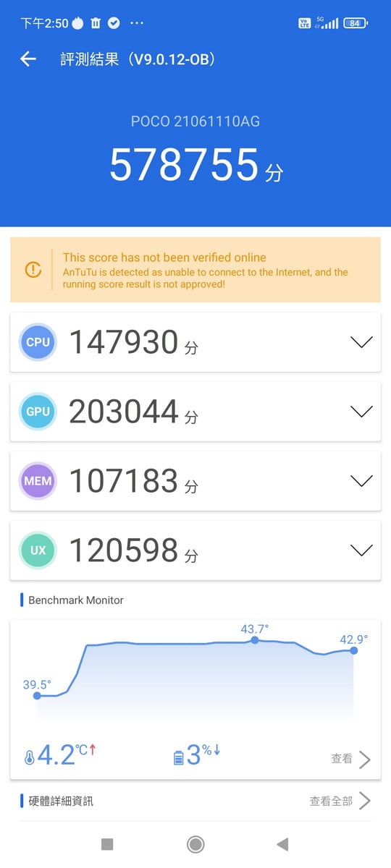Expand the MEM score details
Screen dimensions: 391x868
[361, 481]
